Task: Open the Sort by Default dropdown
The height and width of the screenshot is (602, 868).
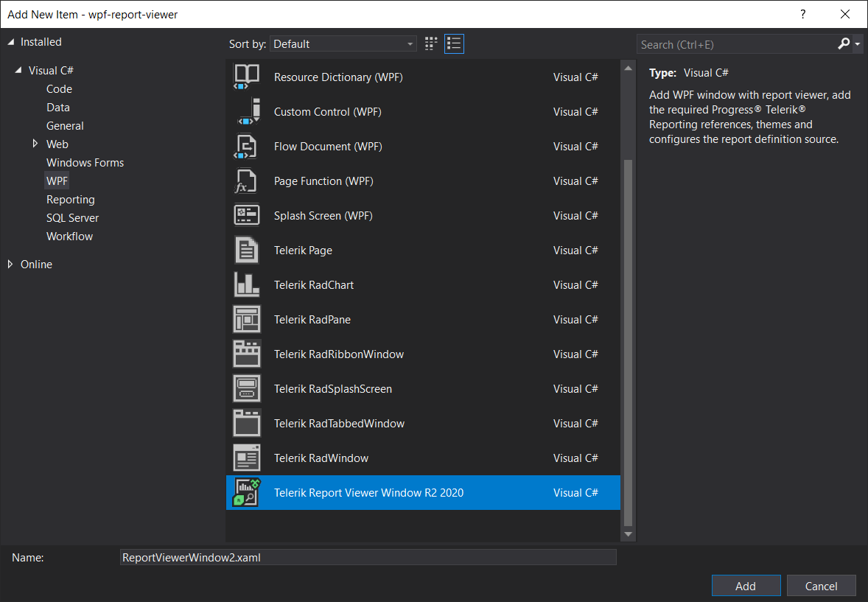Action: pyautogui.click(x=343, y=43)
